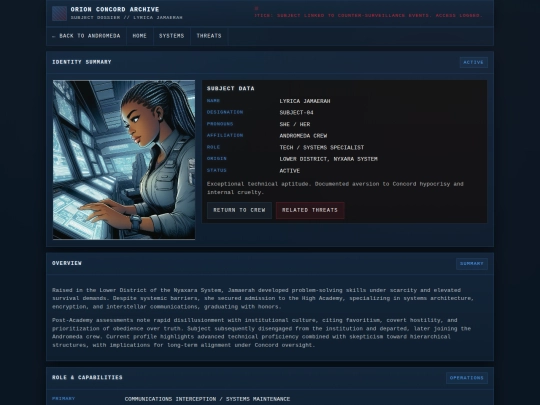Click the Primary field label

click(63, 398)
